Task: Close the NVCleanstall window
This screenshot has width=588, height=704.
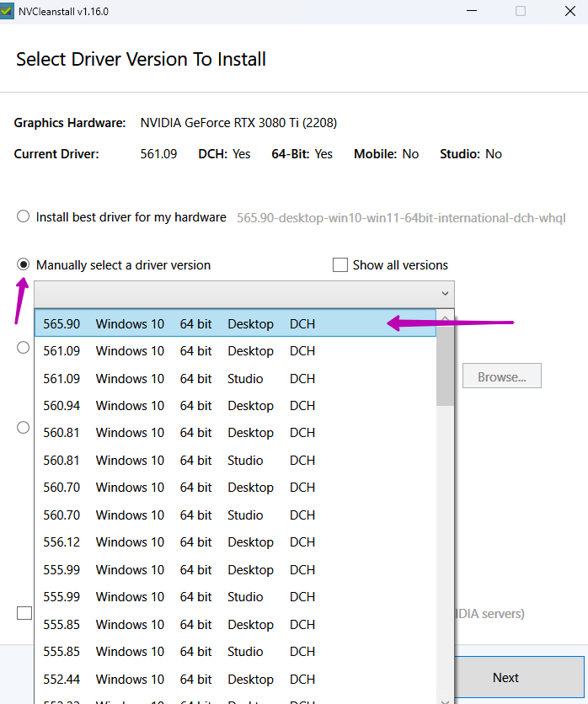Action: click(570, 11)
